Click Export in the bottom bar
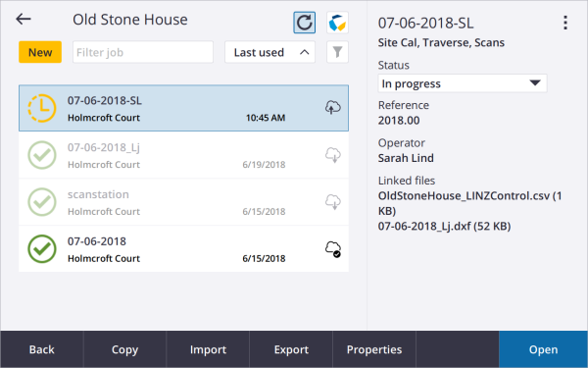588x368 pixels. (x=291, y=349)
